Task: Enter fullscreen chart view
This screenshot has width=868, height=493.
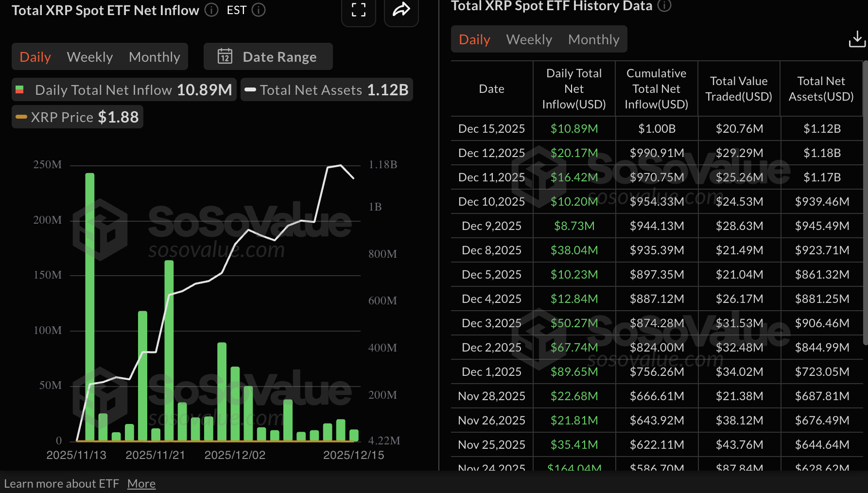Action: tap(359, 10)
